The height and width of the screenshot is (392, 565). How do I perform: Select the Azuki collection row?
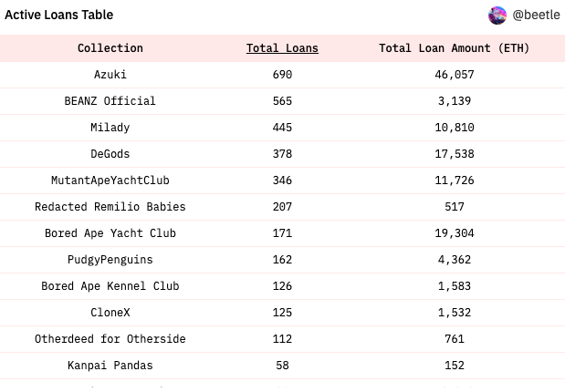coord(110,75)
